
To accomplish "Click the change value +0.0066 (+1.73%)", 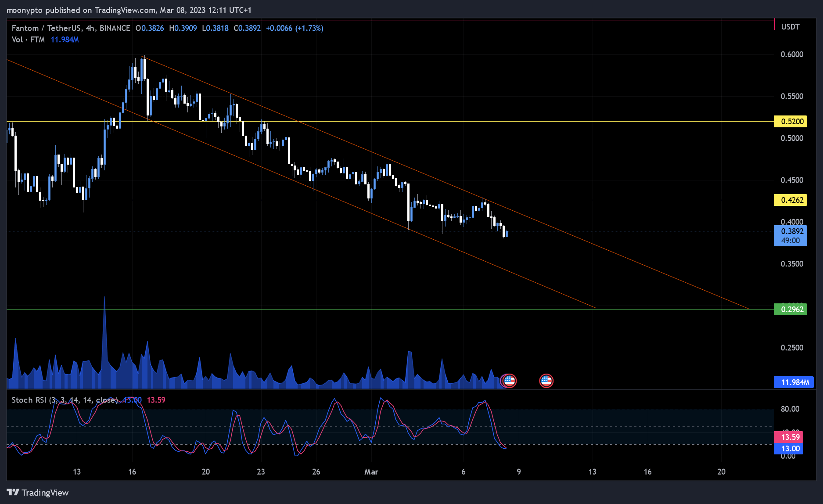I will 295,28.
